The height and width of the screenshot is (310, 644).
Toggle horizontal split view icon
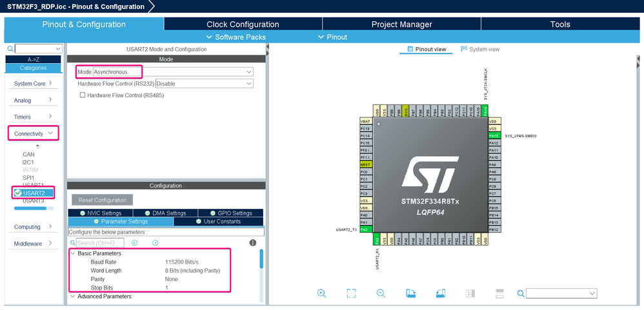point(499,293)
